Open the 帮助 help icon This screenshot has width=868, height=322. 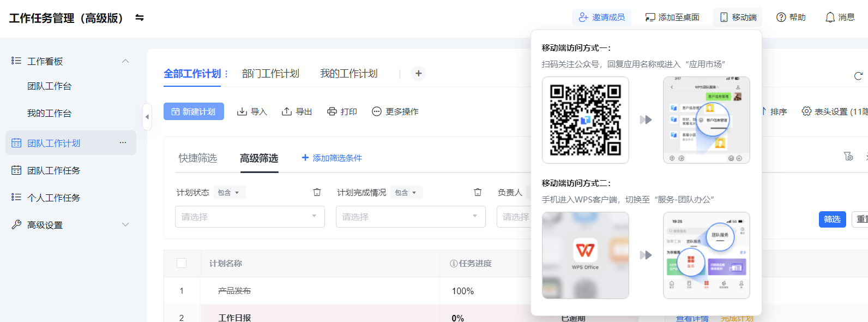point(781,17)
